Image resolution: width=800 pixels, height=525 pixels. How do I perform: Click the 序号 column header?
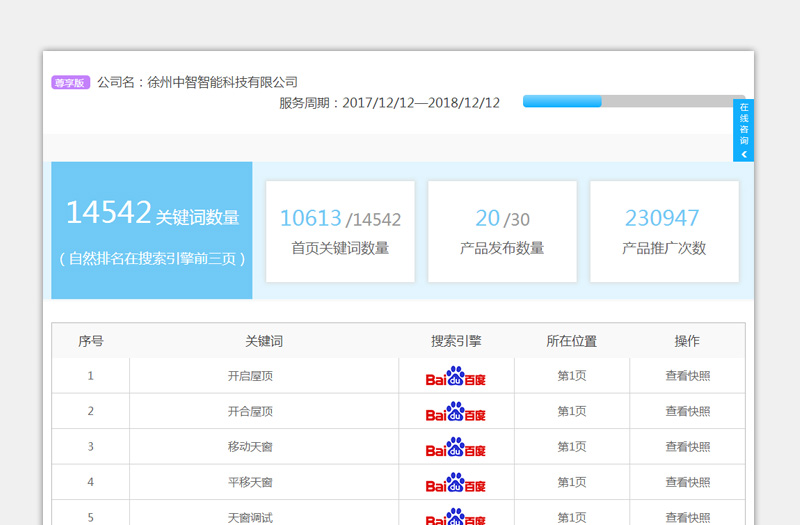pyautogui.click(x=91, y=341)
